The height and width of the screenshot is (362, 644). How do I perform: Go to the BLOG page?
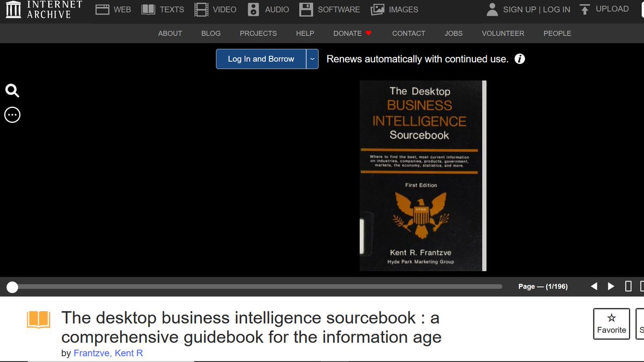point(211,33)
